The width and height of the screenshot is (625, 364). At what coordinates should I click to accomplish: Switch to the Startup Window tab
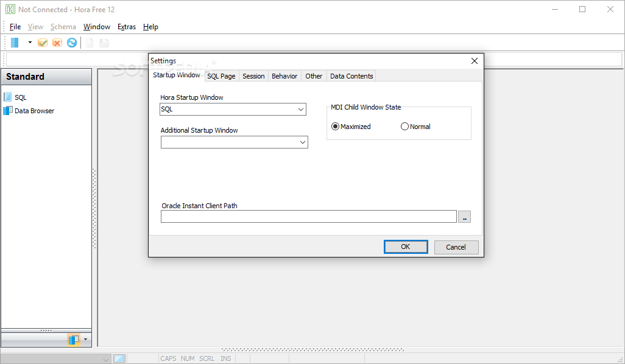point(177,75)
